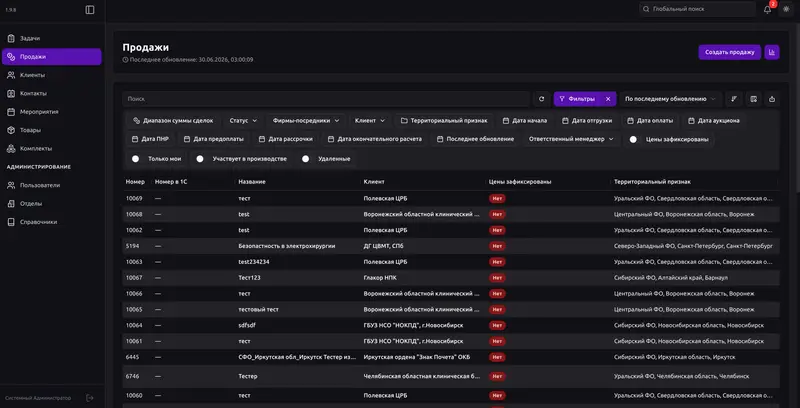Click client ДГ ЦВМТ, СПб
Image resolution: width=800 pixels, height=408 pixels.
(384, 246)
